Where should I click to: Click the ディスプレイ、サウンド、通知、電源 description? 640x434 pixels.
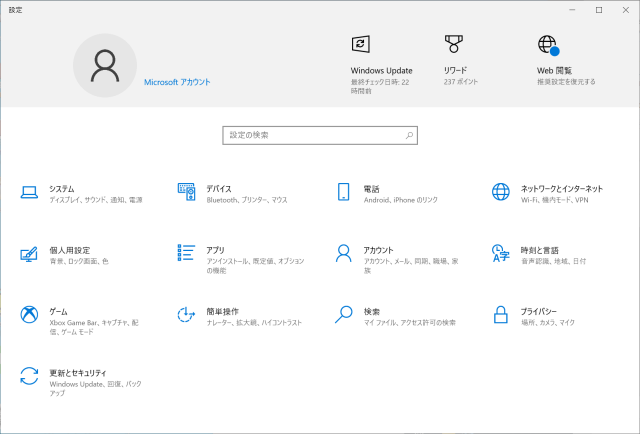pos(96,200)
